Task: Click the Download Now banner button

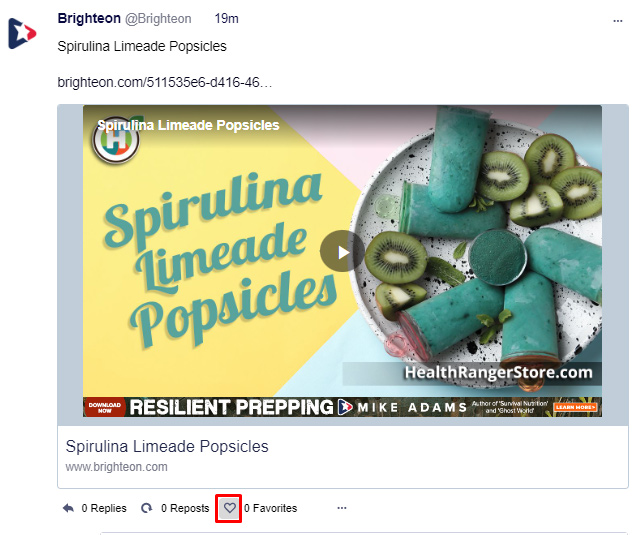Action: (105, 407)
